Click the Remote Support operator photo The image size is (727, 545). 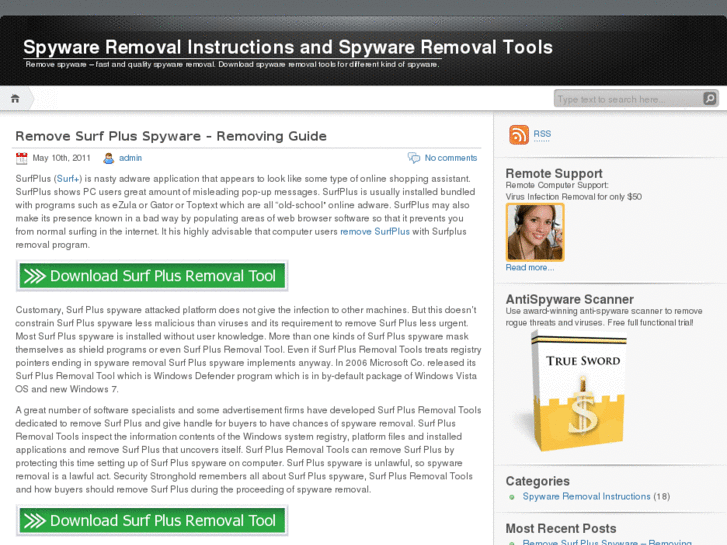pos(535,232)
